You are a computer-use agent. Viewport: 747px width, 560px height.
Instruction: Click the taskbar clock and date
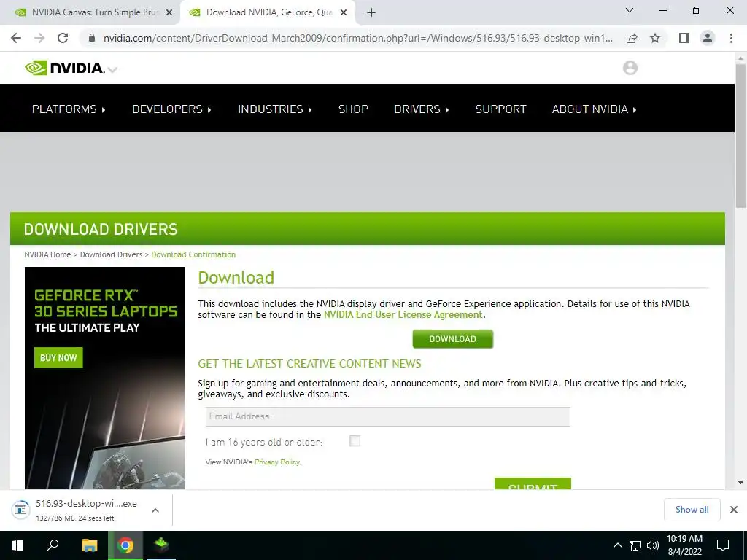click(x=684, y=545)
